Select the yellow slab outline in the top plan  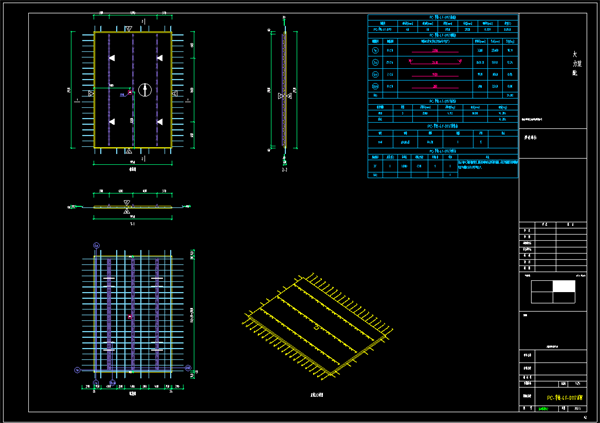click(x=133, y=90)
